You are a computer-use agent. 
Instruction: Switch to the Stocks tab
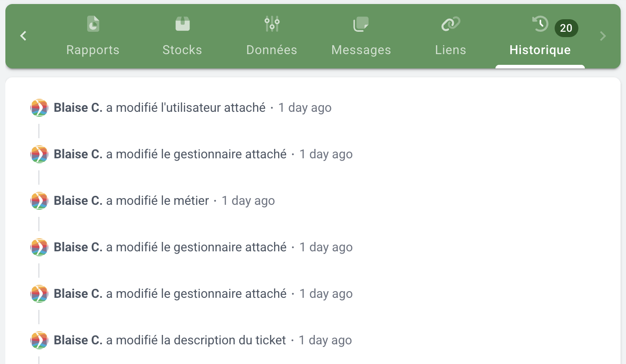(182, 50)
